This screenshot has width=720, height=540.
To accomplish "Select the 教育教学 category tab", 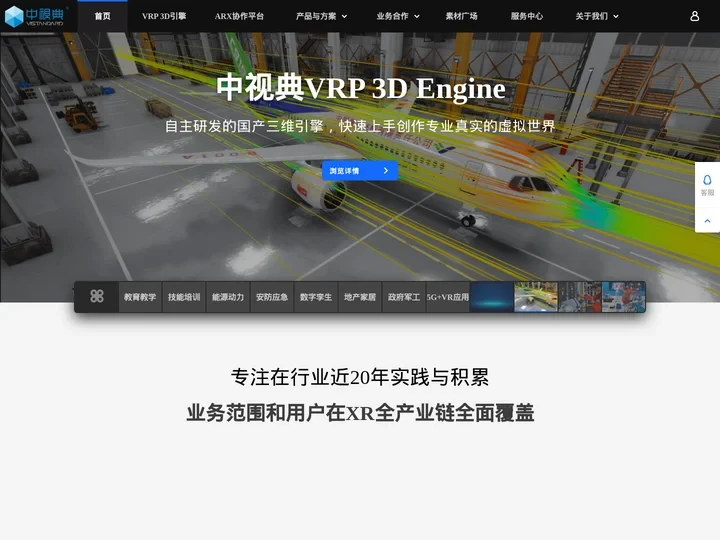I will [x=140, y=297].
